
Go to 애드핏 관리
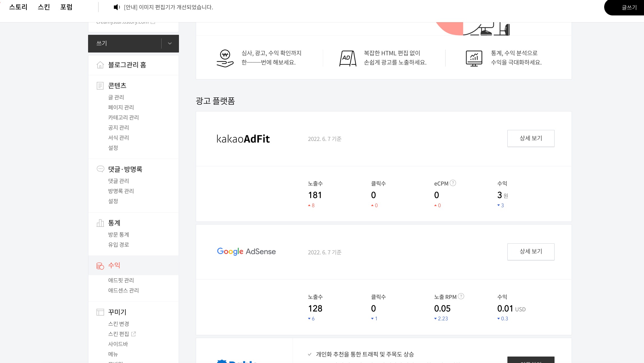pyautogui.click(x=121, y=280)
